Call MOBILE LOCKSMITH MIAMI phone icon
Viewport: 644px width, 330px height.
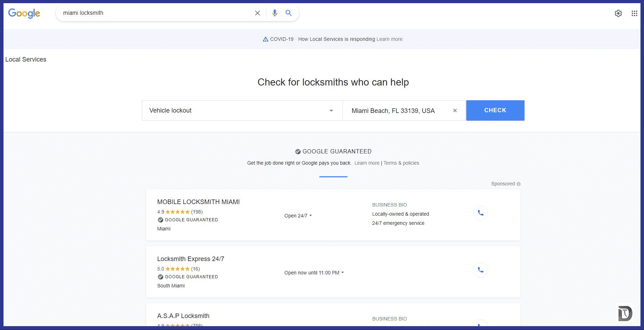tap(480, 213)
